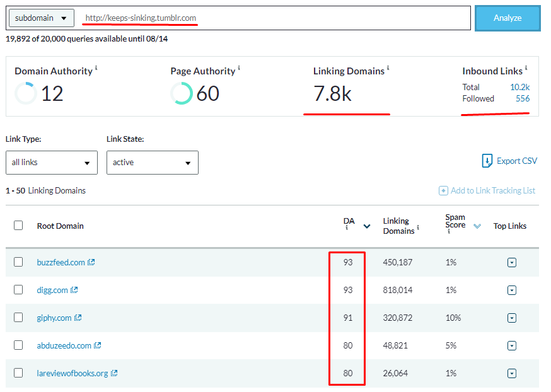The width and height of the screenshot is (551, 392).
Task: Open the abduzeedo.com domain link
Action: pos(64,345)
